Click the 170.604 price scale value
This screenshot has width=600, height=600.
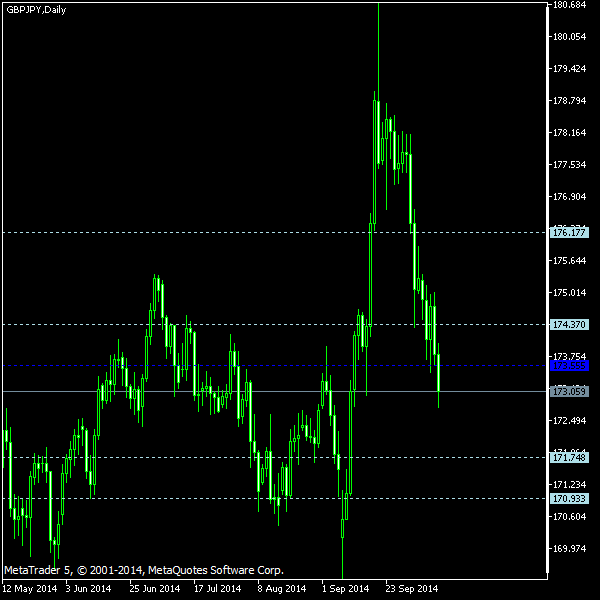coord(569,517)
